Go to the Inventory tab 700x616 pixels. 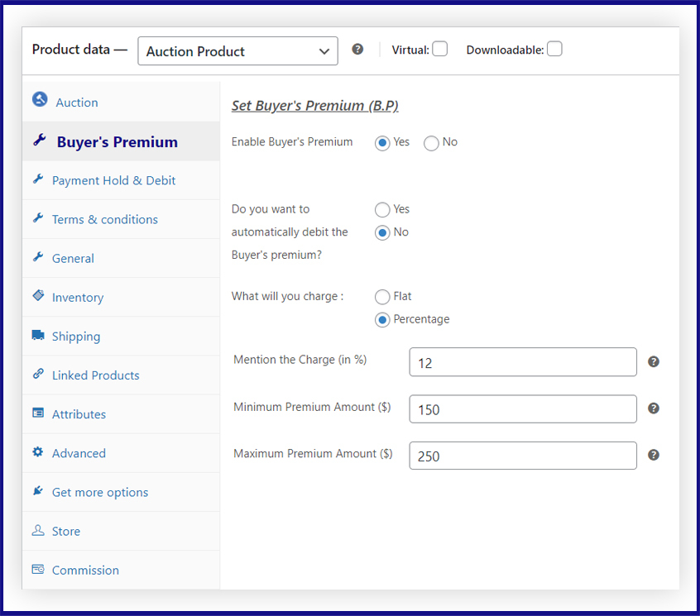click(121, 297)
